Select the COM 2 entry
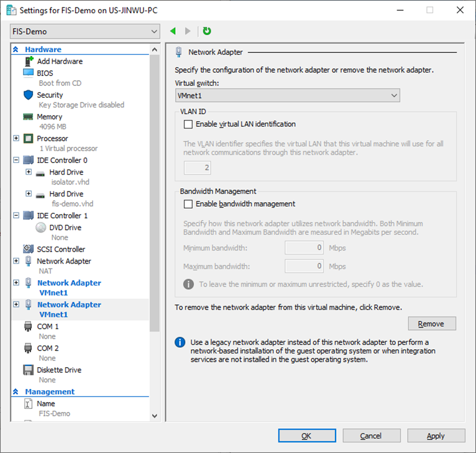Image resolution: width=476 pixels, height=453 pixels. tap(48, 348)
